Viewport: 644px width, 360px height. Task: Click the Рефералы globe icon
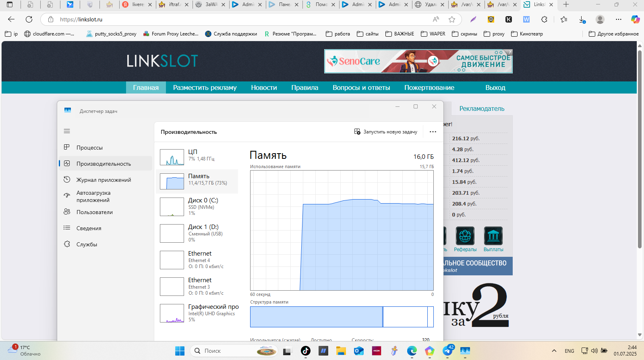465,236
